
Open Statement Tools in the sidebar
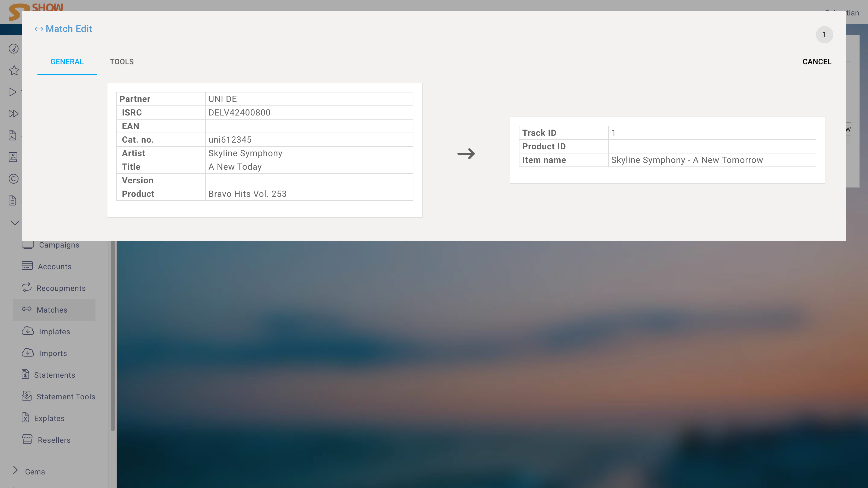[x=66, y=397]
